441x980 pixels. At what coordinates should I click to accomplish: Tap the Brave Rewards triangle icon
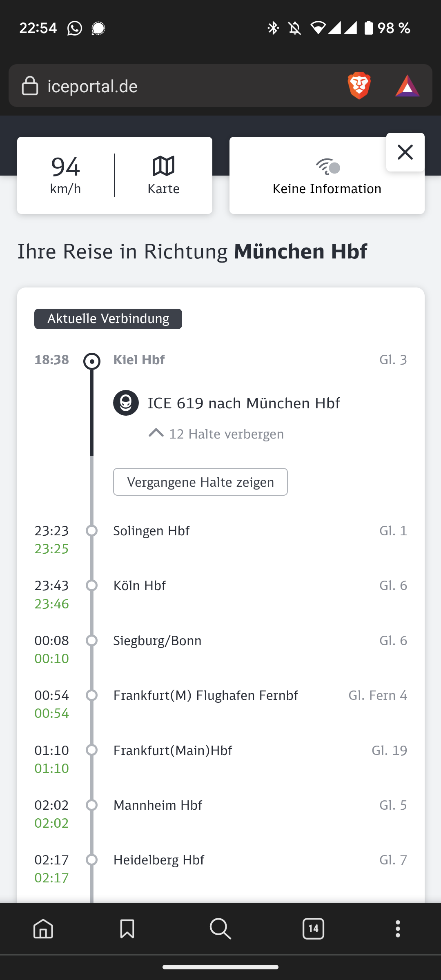pyautogui.click(x=407, y=86)
